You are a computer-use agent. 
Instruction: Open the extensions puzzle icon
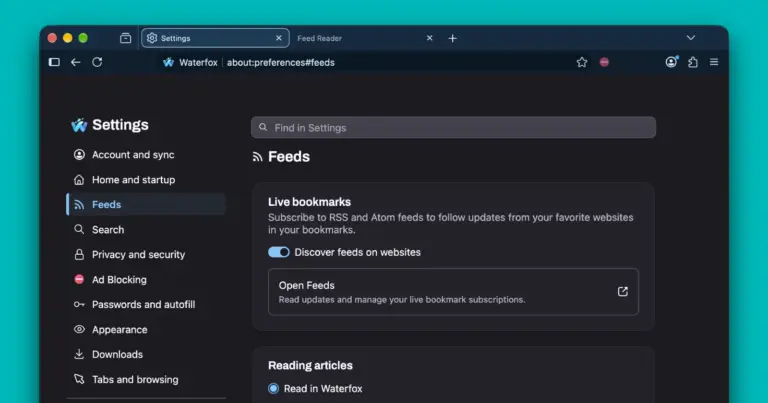pos(693,62)
